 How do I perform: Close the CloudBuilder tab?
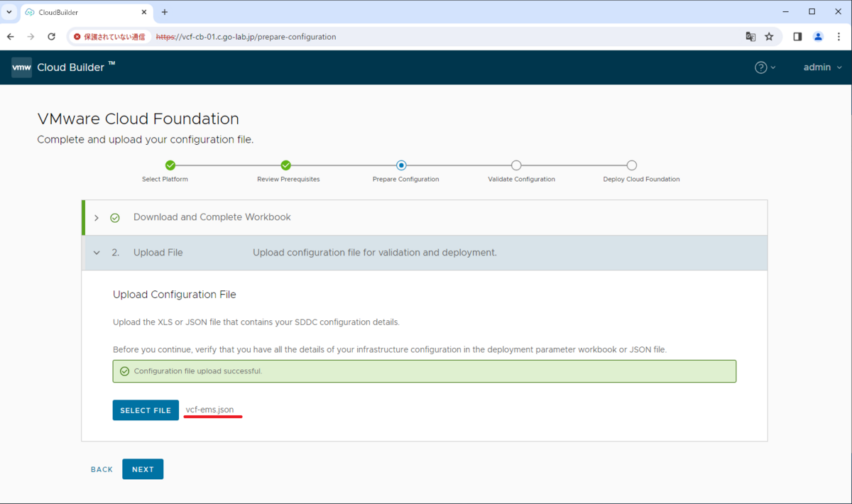[x=144, y=12]
